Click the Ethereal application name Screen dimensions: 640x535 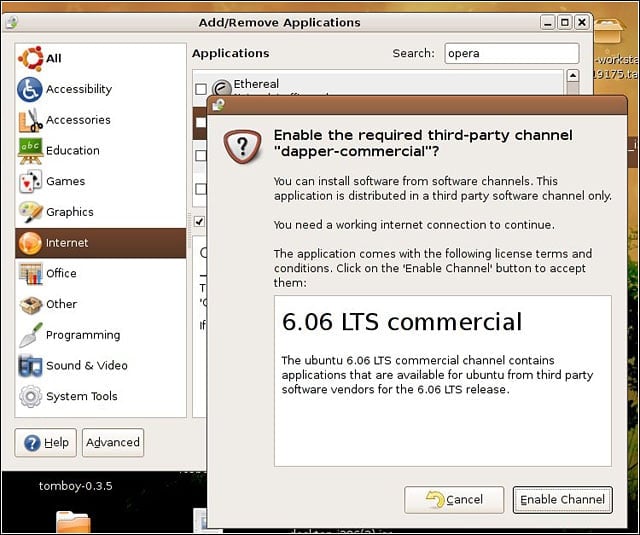[256, 84]
